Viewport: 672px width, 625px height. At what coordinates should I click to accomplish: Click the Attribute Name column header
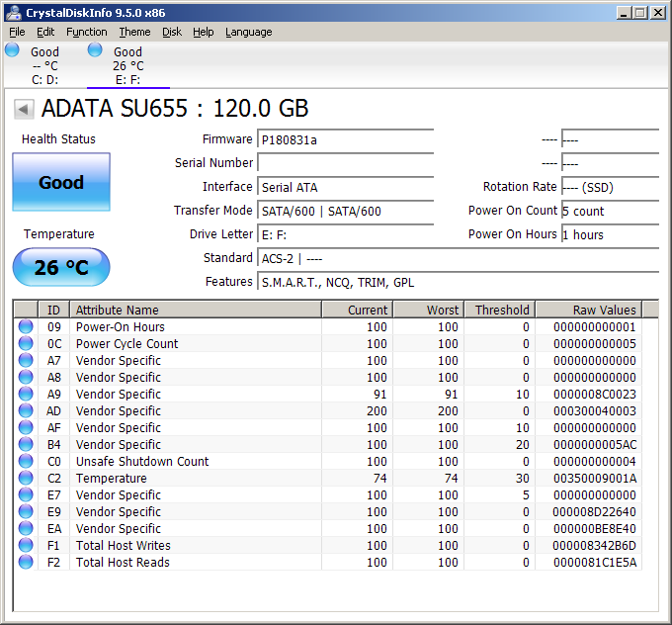coord(196,310)
